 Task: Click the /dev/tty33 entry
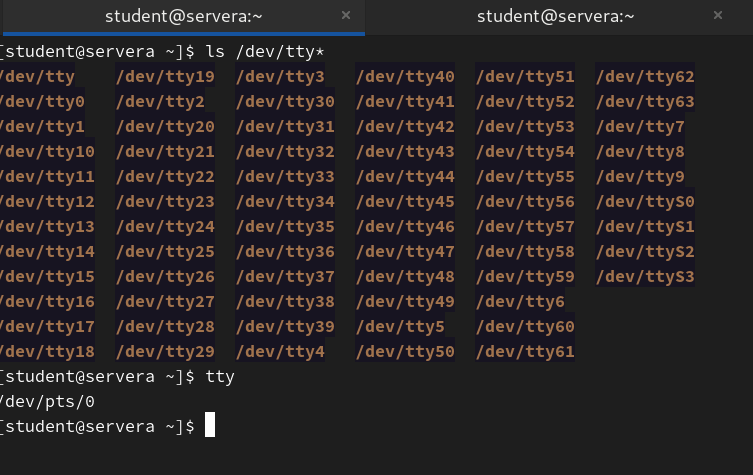[285, 176]
